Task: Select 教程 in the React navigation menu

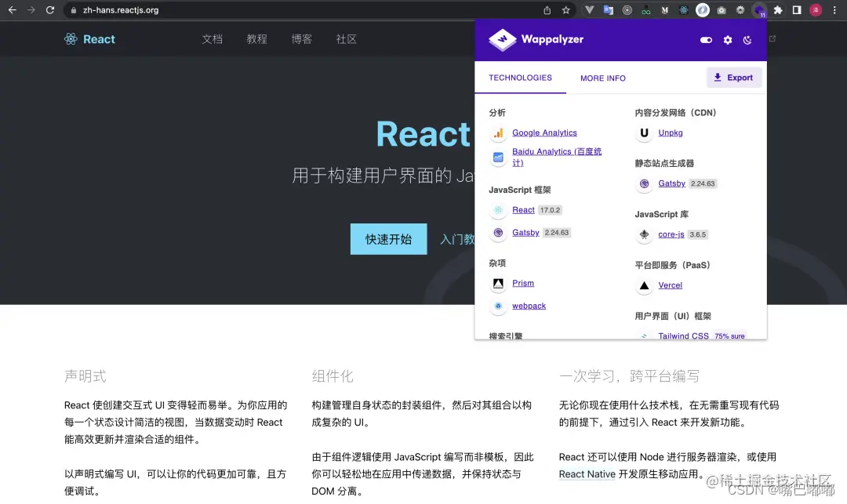Action: (256, 38)
